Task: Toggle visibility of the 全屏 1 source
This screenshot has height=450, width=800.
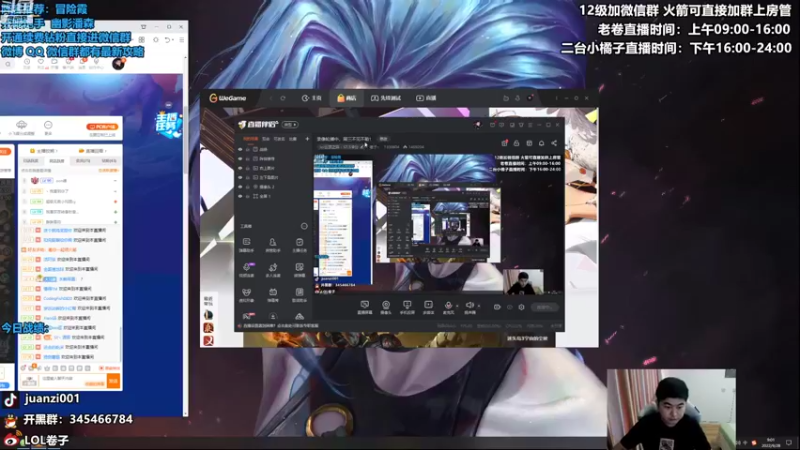Action: [240, 196]
